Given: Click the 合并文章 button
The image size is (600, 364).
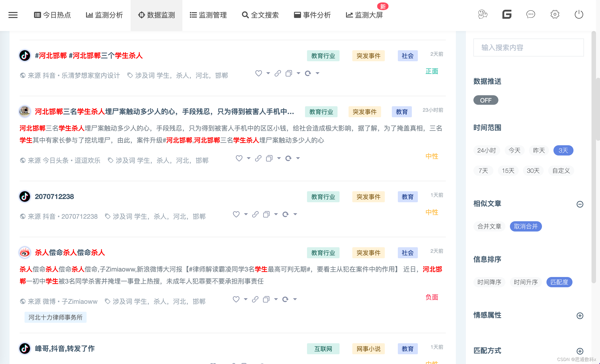Looking at the screenshot, I should 489,226.
